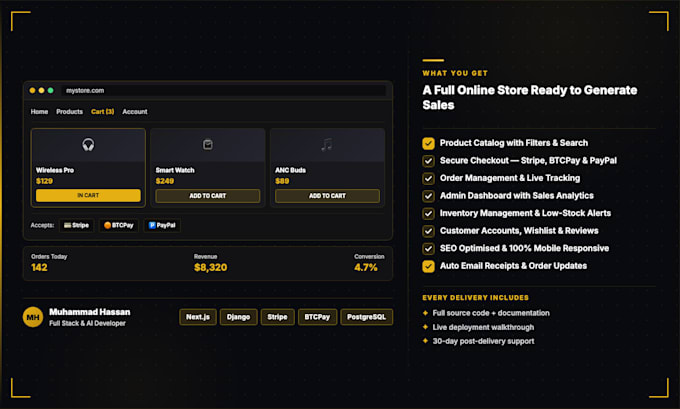Screen dimensions: 680x409
Task: Toggle SEO Optimised & Mobile Responsive checkbox
Action: (428, 249)
